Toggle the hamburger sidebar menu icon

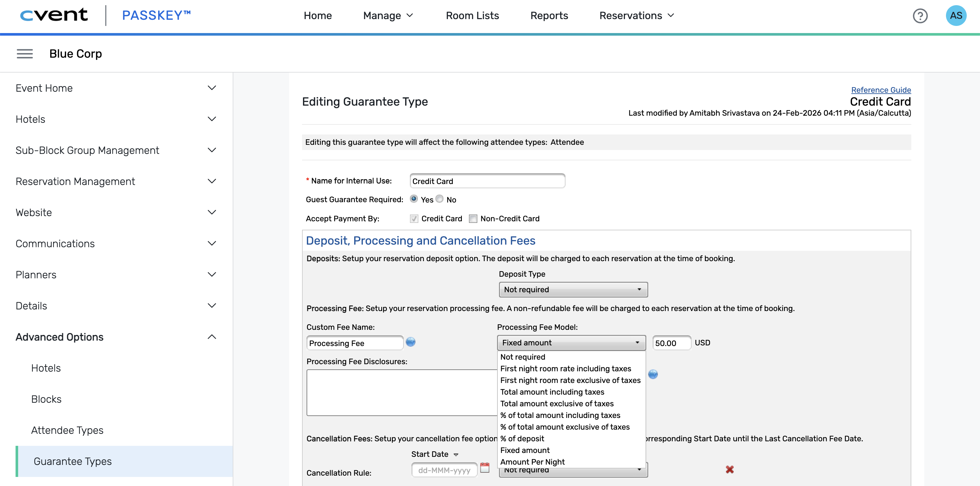pos(25,53)
